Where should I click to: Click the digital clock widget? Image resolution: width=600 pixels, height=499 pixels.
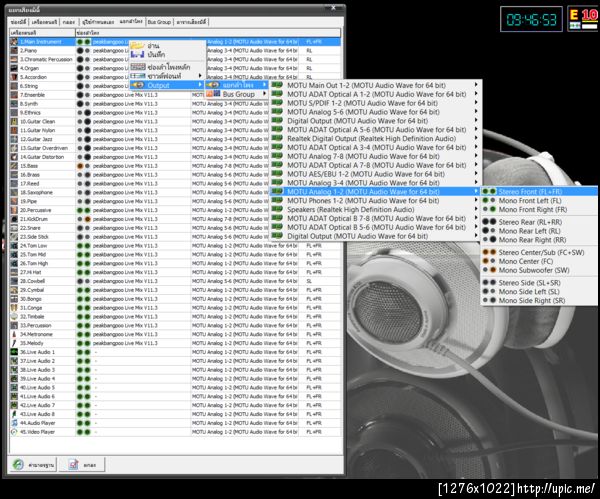531,19
